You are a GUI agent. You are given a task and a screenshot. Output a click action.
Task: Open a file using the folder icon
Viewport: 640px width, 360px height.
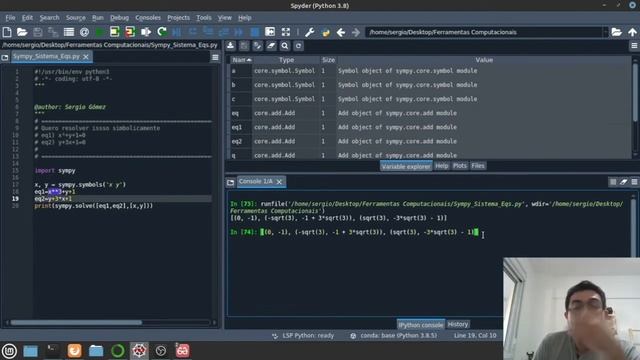(22, 32)
